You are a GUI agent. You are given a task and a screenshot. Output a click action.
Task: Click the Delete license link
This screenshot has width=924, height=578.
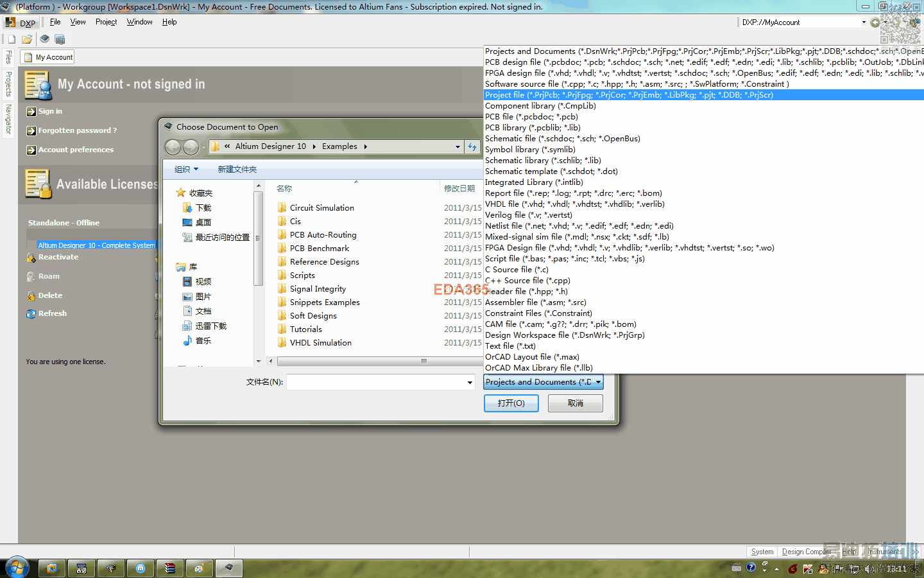click(x=50, y=295)
